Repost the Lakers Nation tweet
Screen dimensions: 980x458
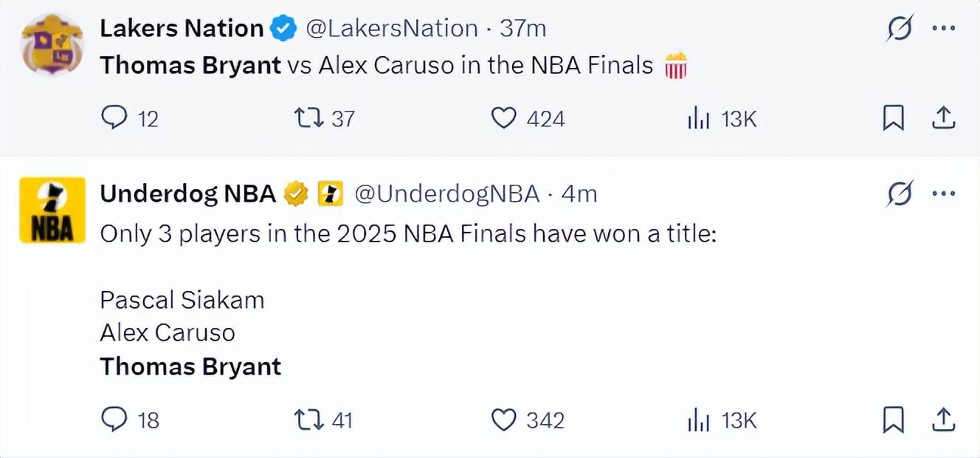point(306,118)
